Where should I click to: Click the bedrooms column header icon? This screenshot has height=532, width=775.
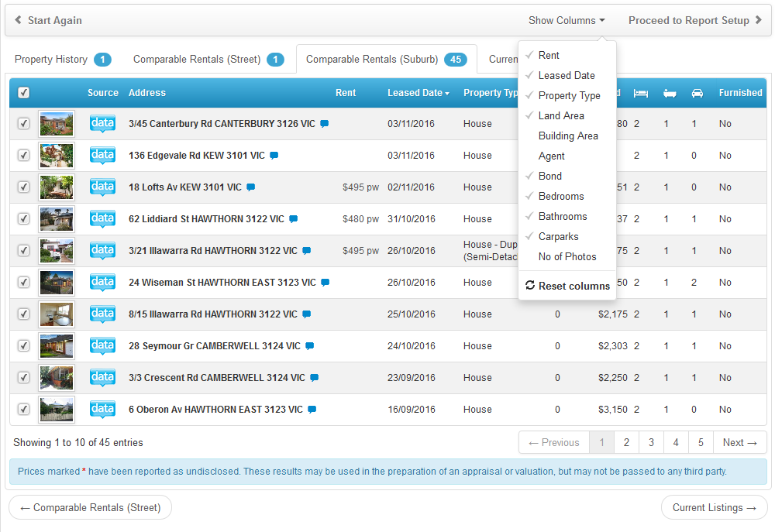(640, 93)
